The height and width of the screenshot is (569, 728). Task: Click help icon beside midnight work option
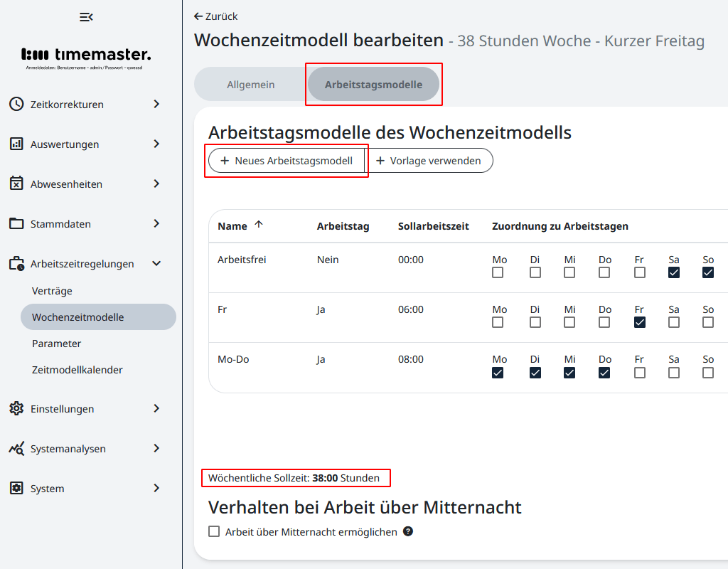coord(408,531)
